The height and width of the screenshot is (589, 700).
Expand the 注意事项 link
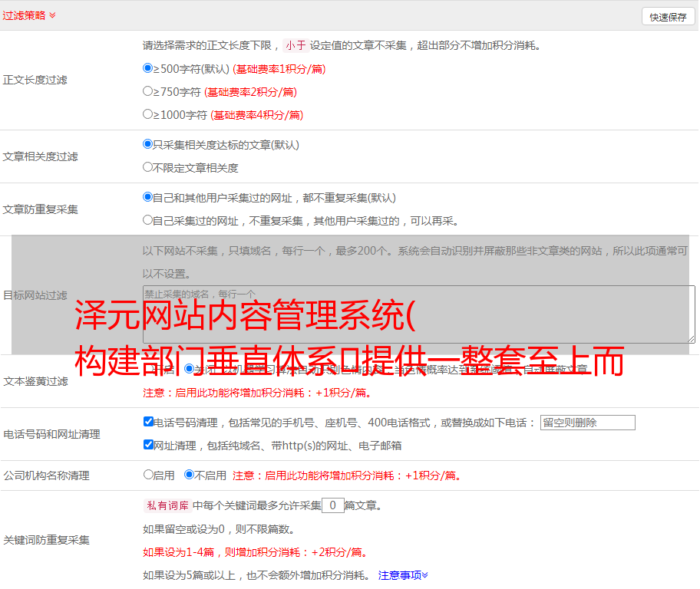(403, 575)
